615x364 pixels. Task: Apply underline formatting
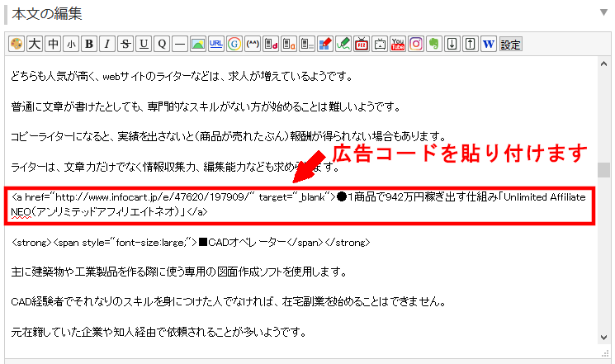[144, 44]
